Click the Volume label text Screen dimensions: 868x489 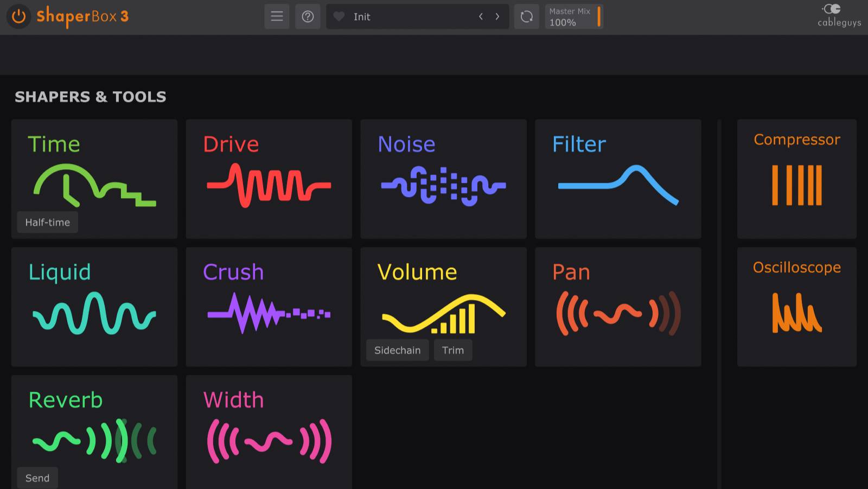point(417,272)
